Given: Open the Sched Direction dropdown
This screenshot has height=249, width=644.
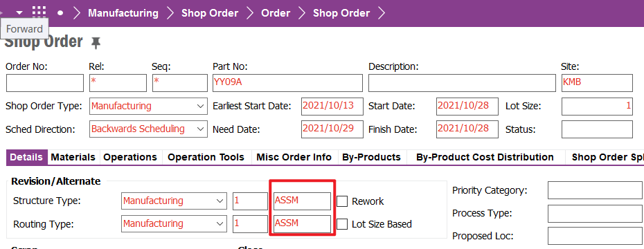Looking at the screenshot, I should (148, 129).
